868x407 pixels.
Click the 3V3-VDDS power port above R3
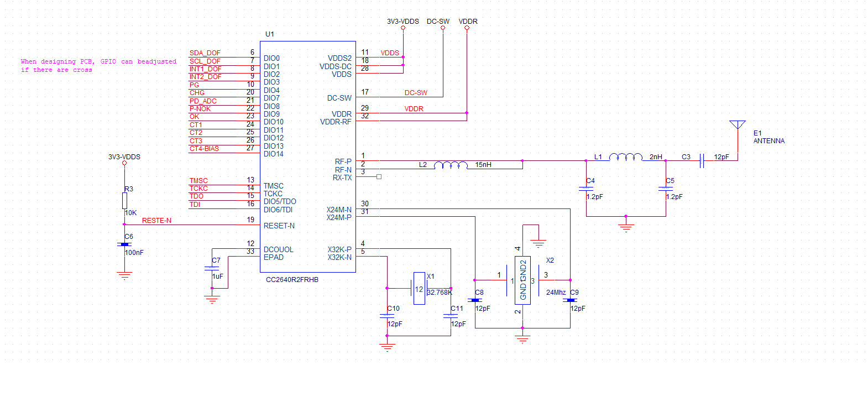pos(124,163)
